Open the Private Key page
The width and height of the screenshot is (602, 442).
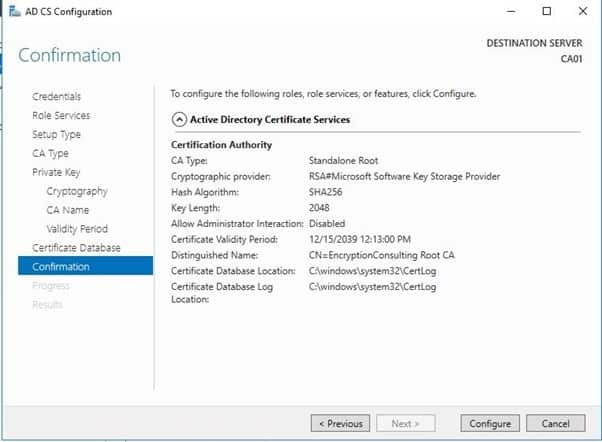pos(55,172)
